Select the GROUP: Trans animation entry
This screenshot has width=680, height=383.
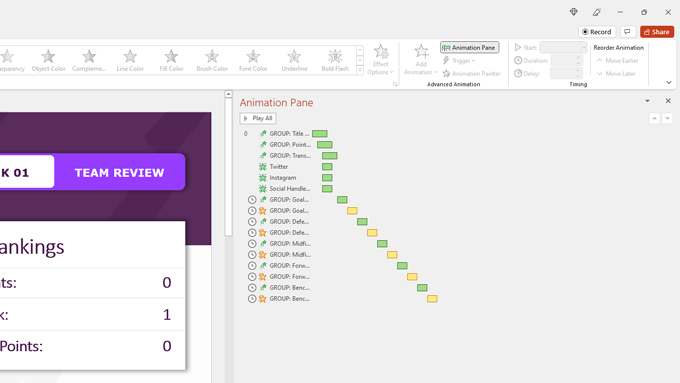[x=290, y=155]
